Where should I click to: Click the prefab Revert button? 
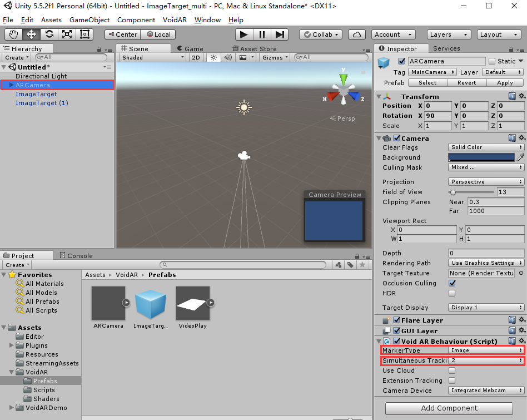466,83
